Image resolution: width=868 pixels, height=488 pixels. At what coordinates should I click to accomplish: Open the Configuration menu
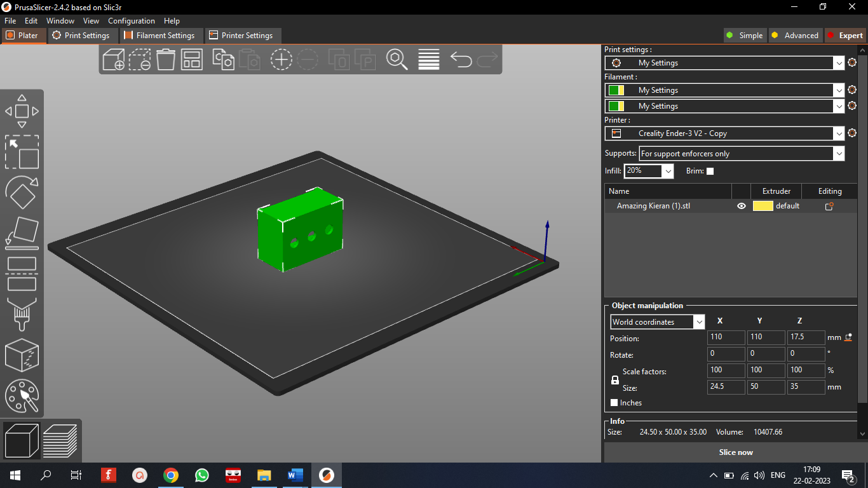(131, 21)
